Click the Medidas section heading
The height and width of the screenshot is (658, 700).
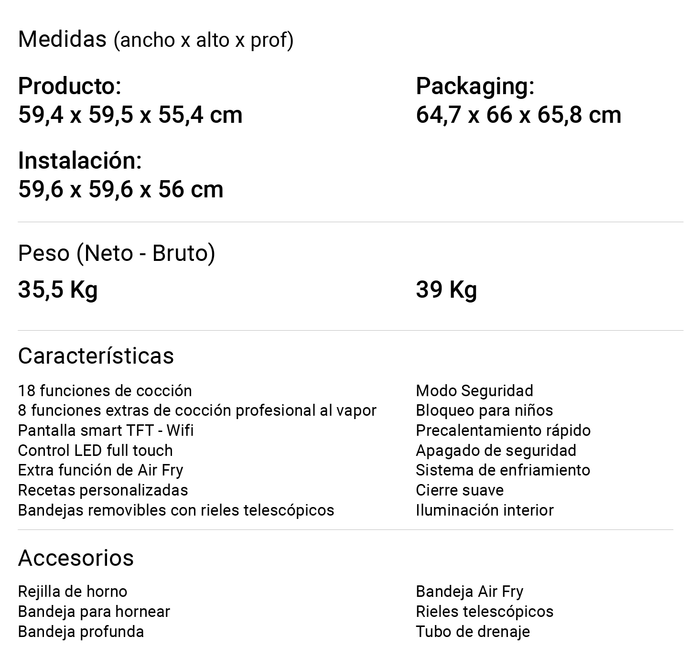[x=62, y=40]
